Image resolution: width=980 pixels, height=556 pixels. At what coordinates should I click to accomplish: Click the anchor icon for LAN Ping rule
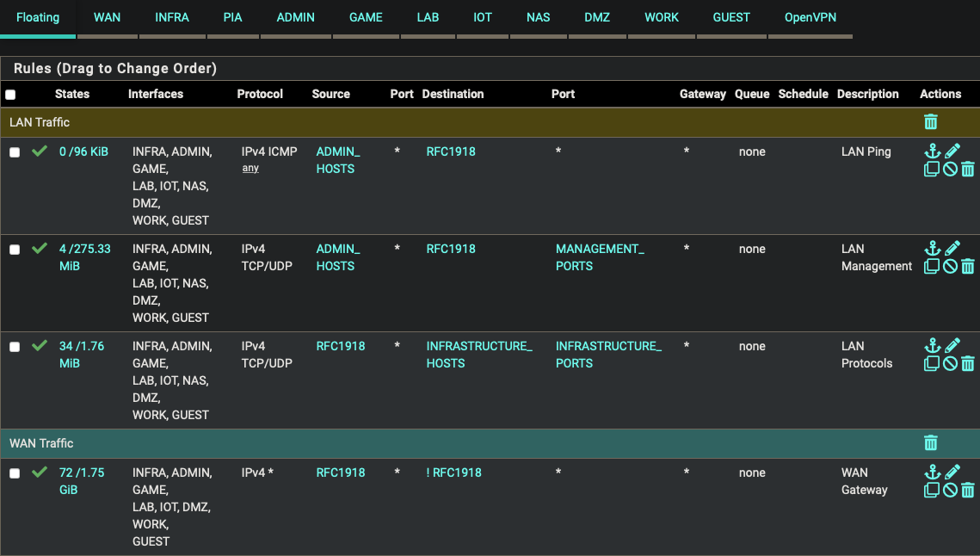tap(932, 151)
